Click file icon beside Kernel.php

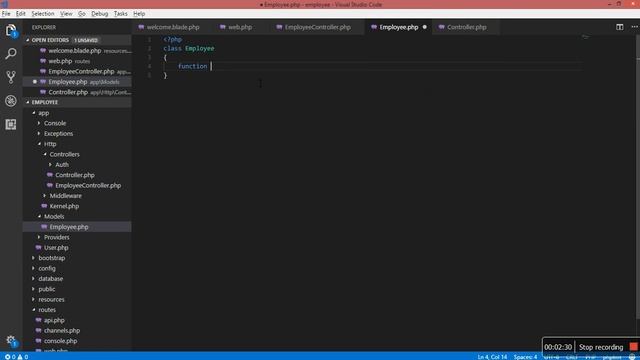(44, 206)
